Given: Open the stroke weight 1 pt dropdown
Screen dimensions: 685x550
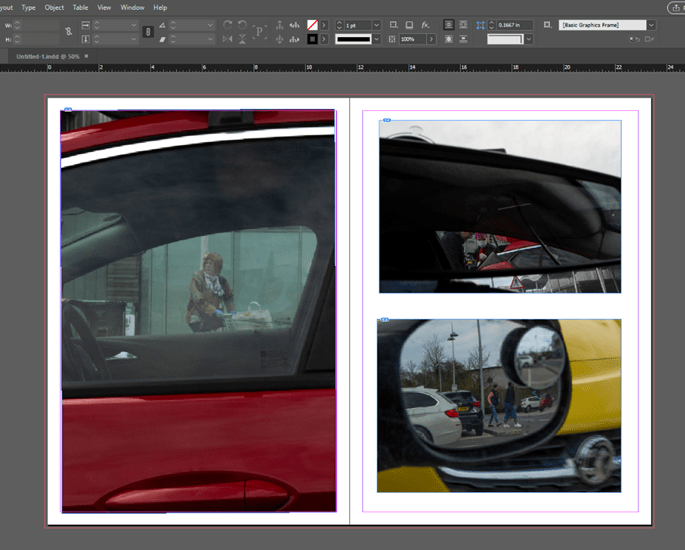Looking at the screenshot, I should [x=376, y=24].
